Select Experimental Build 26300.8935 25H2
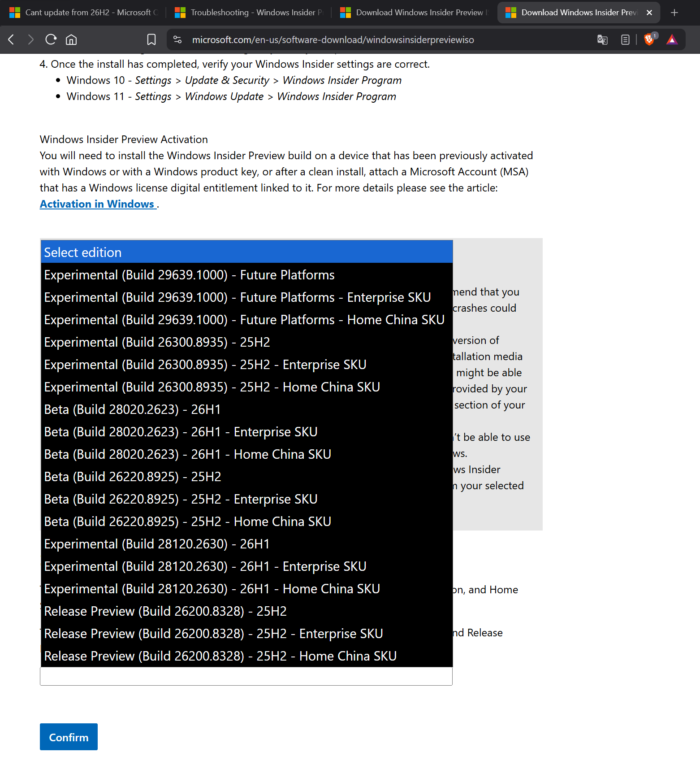 [x=247, y=342]
